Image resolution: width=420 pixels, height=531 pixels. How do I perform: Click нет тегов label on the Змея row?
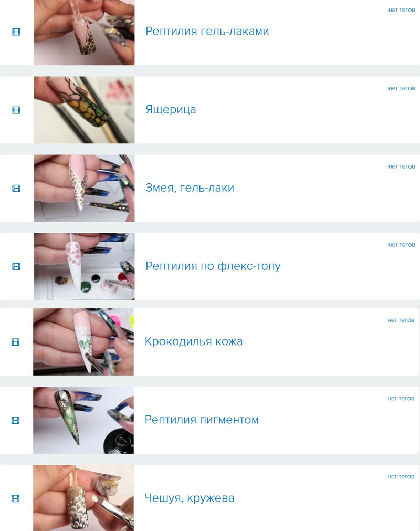click(x=402, y=166)
